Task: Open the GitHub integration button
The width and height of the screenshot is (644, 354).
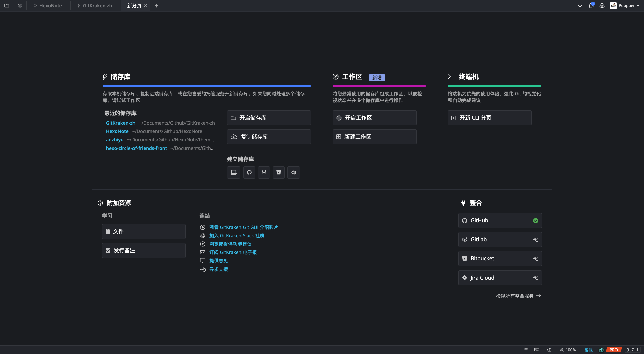Action: [500, 221]
